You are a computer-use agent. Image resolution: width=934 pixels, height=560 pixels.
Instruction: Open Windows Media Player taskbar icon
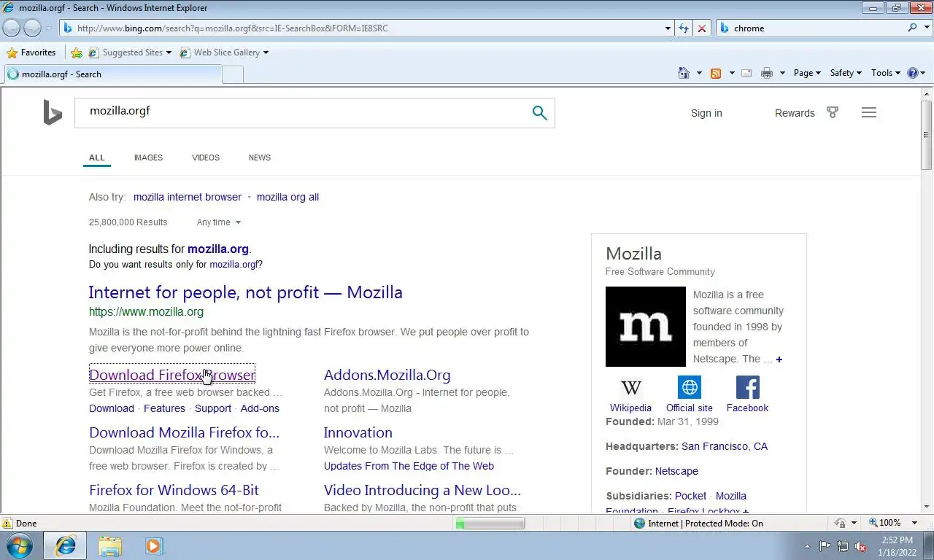click(x=153, y=545)
